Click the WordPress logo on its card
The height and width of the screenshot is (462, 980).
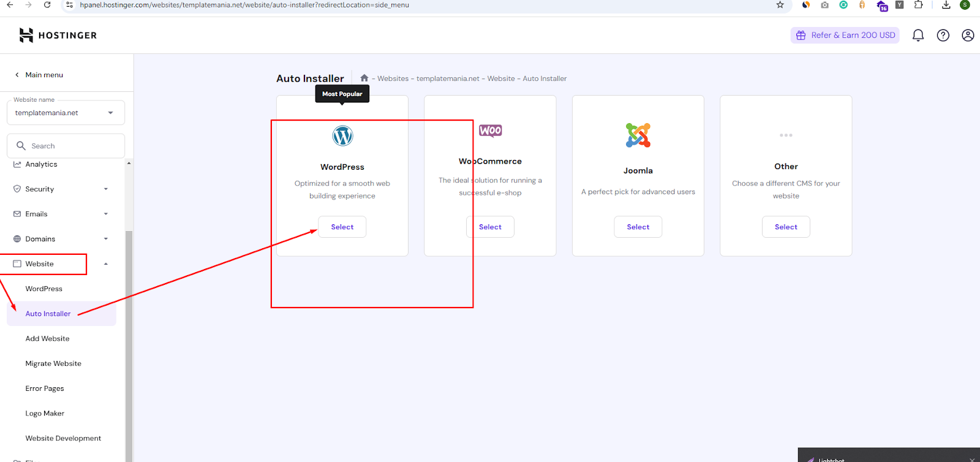pyautogui.click(x=342, y=135)
